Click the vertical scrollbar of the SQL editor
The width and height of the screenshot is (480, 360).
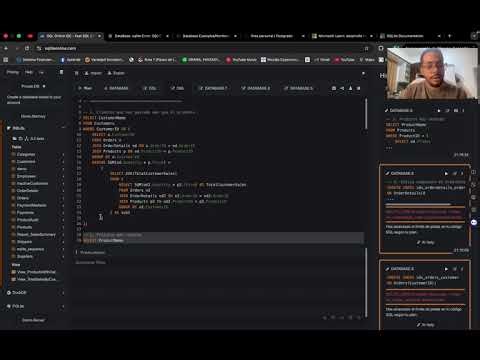tap(366, 114)
